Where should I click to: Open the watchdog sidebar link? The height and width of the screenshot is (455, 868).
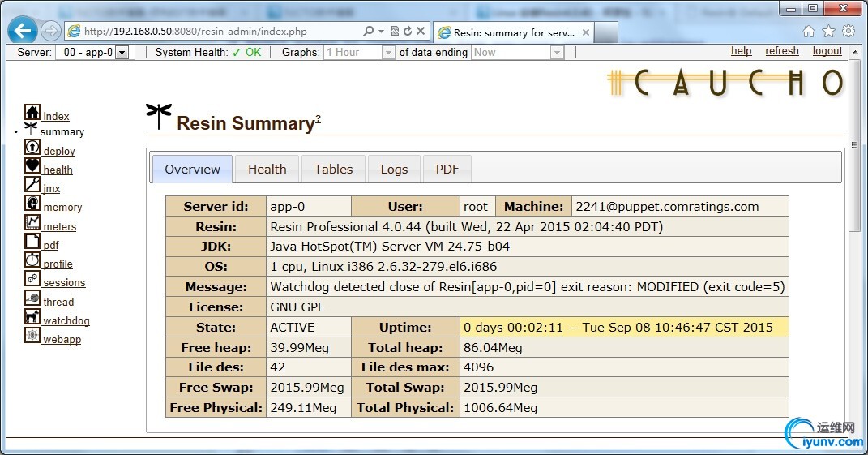coord(66,321)
